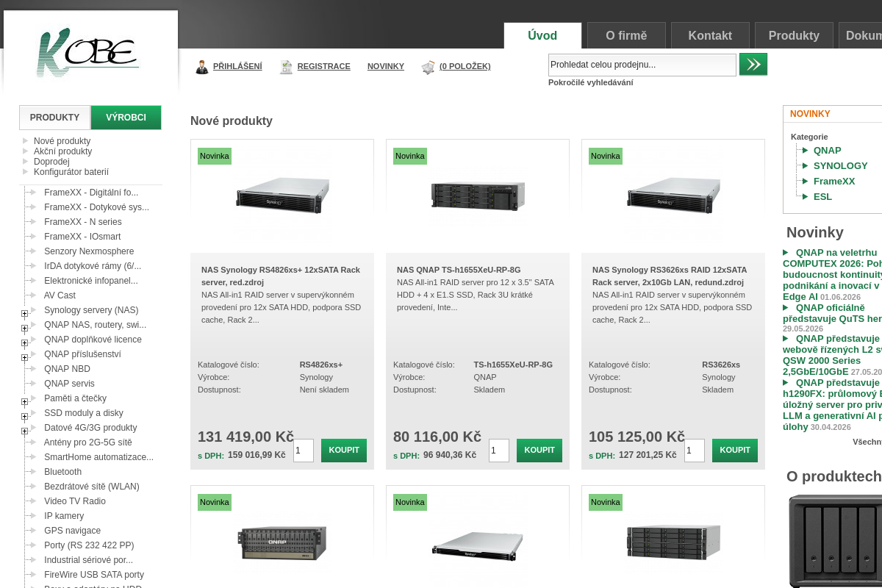Open NAS Synology RS4826xs+ title link
882x588 pixels.
pyautogui.click(x=281, y=276)
